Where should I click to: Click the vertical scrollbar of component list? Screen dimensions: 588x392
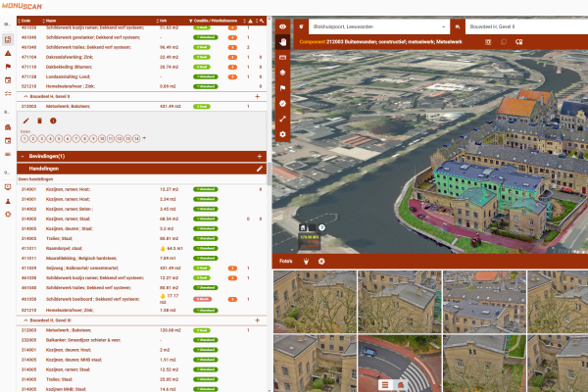coord(269,174)
